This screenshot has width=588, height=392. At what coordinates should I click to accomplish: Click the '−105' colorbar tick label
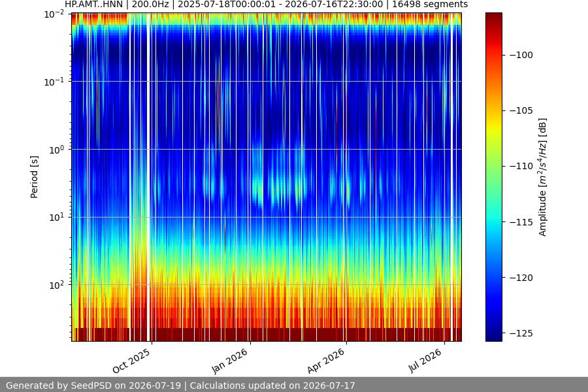pyautogui.click(x=521, y=110)
